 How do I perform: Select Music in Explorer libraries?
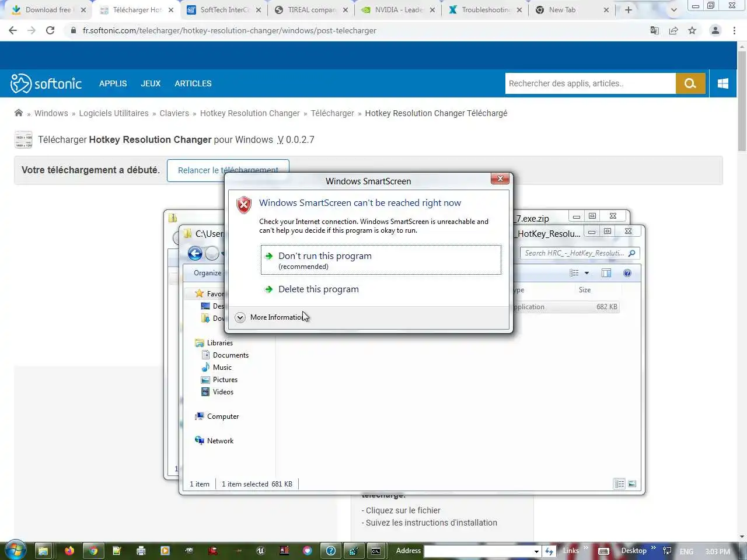click(222, 367)
